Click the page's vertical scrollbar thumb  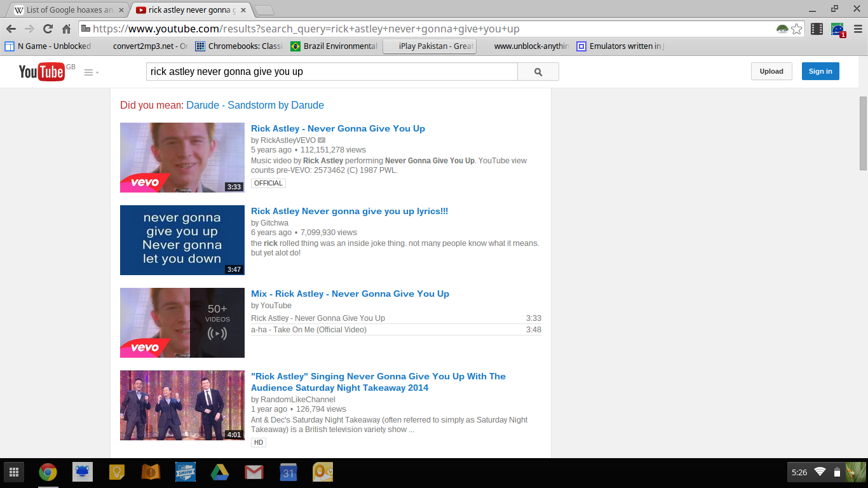click(x=862, y=133)
